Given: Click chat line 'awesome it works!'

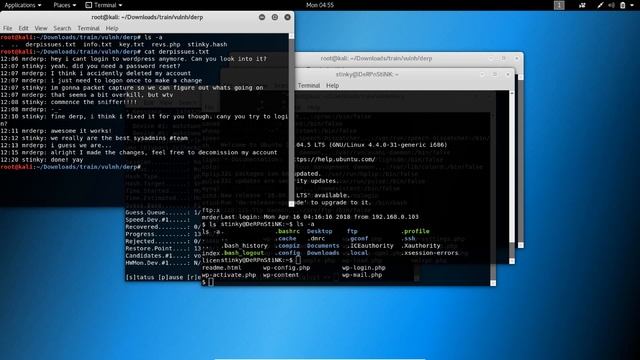Looking at the screenshot, I should [x=81, y=131].
